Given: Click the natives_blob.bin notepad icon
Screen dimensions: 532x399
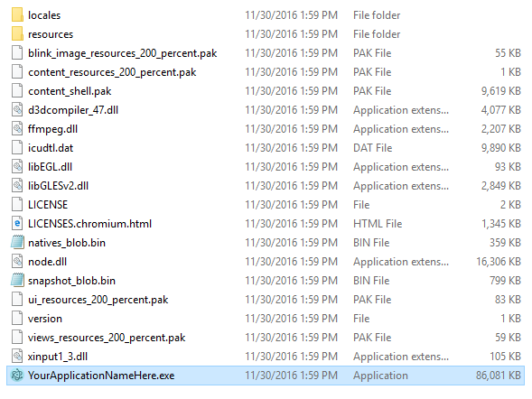Looking at the screenshot, I should (17, 243).
